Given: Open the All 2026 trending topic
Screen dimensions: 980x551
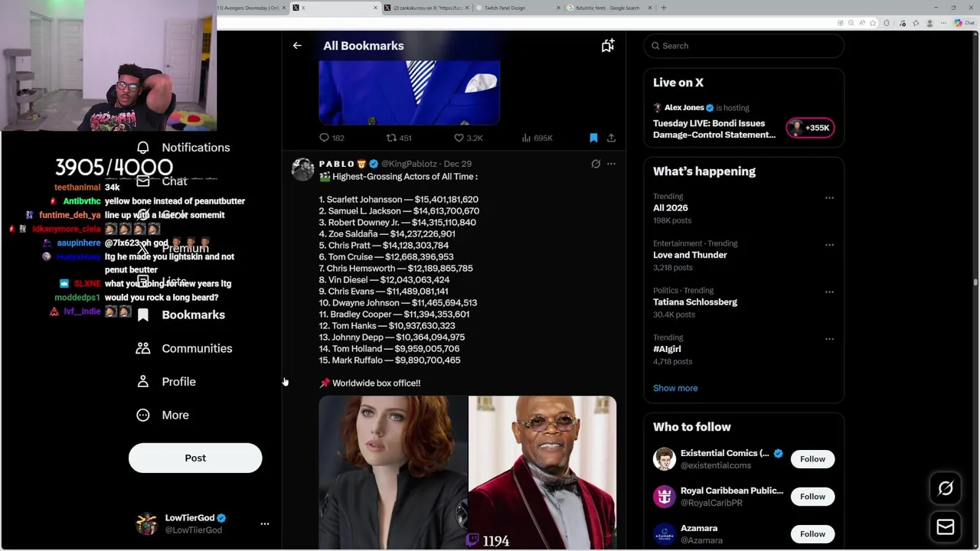Looking at the screenshot, I should [670, 208].
